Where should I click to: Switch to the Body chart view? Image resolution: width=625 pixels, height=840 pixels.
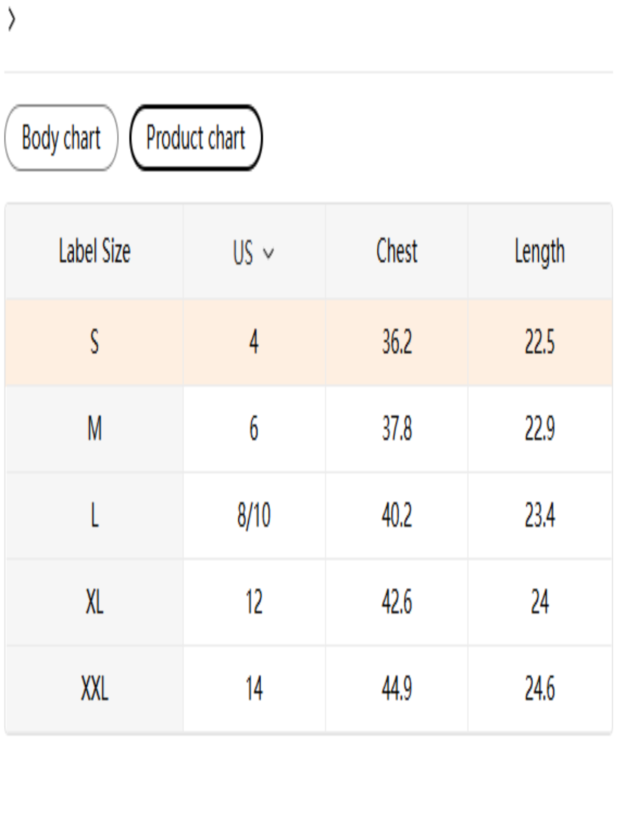61,136
